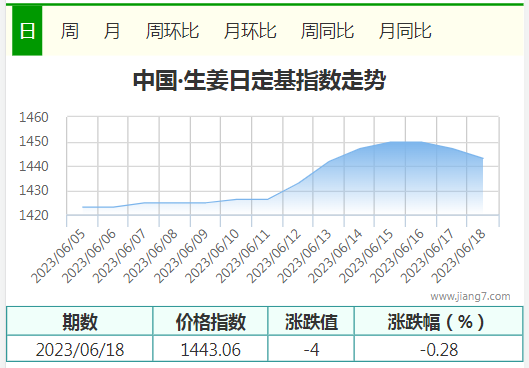Image resolution: width=529 pixels, height=368 pixels.
Task: Click the 涨跌幅（%） column header
Action: [439, 321]
